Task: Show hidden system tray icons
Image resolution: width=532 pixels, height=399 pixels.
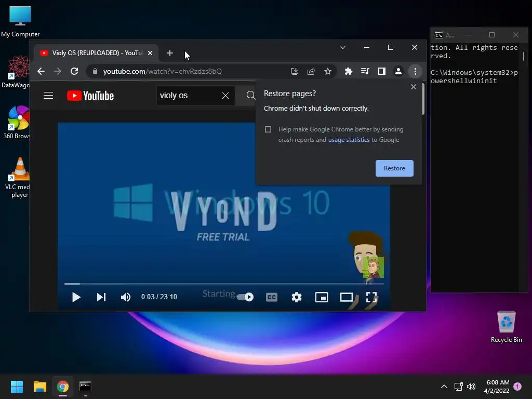Action: [444, 387]
